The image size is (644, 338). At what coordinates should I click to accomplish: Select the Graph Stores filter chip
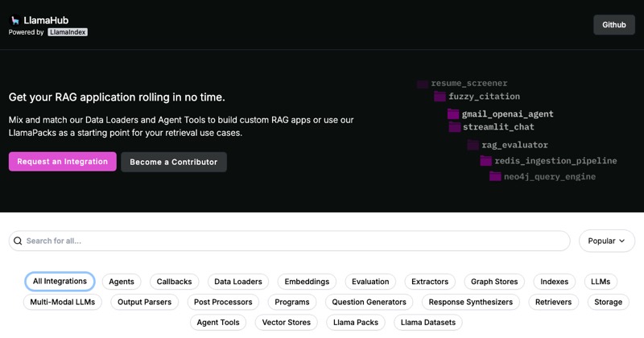494,282
